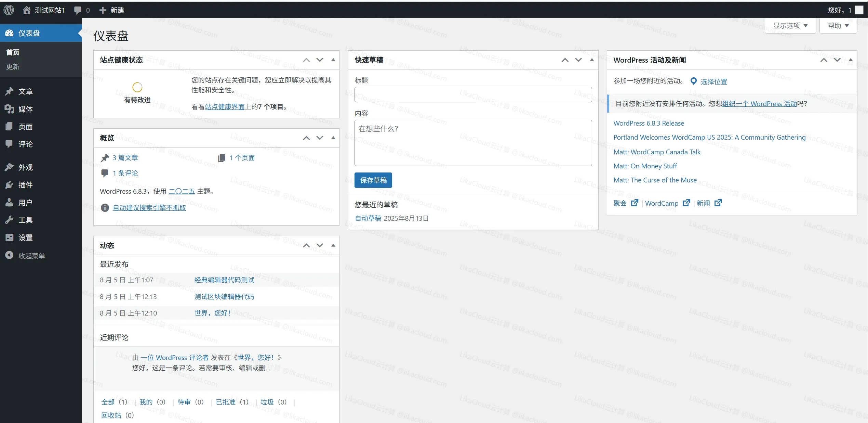Screen dimensions: 868x423
Task: Open the WordPress 6.8.3 Release link
Action: click(x=648, y=123)
